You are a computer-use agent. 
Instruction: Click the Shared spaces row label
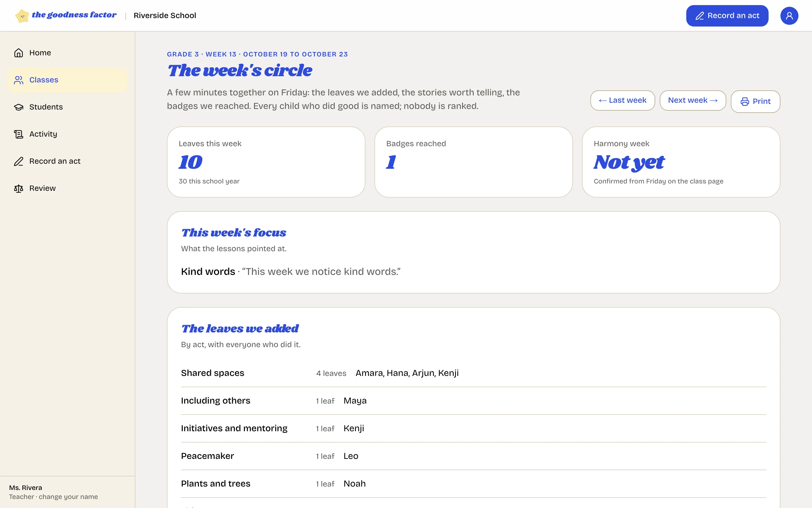pos(212,373)
